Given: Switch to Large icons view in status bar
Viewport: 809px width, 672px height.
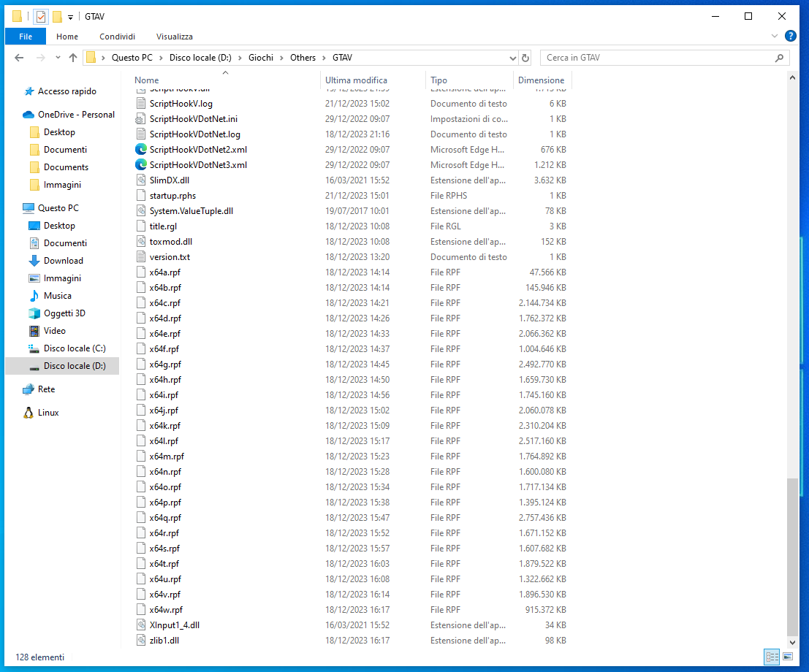Looking at the screenshot, I should coord(788,657).
